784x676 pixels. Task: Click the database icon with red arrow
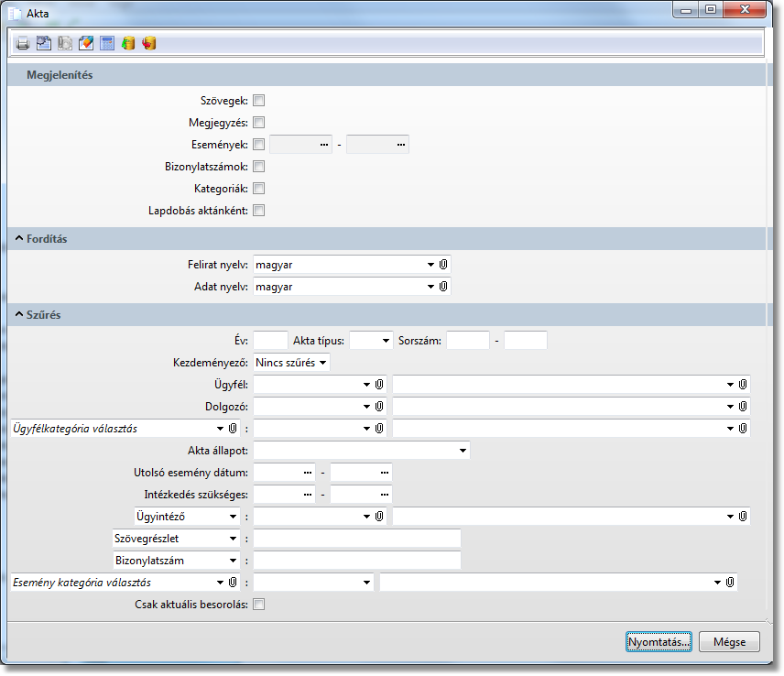coord(149,43)
